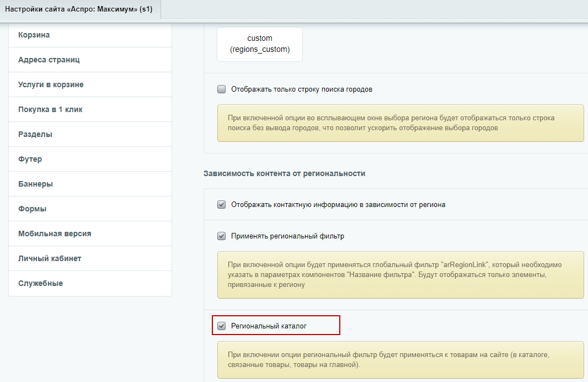Screen dimensions: 588x382
Task: Select Услуги в корзине in sidebar
Action: pos(90,84)
